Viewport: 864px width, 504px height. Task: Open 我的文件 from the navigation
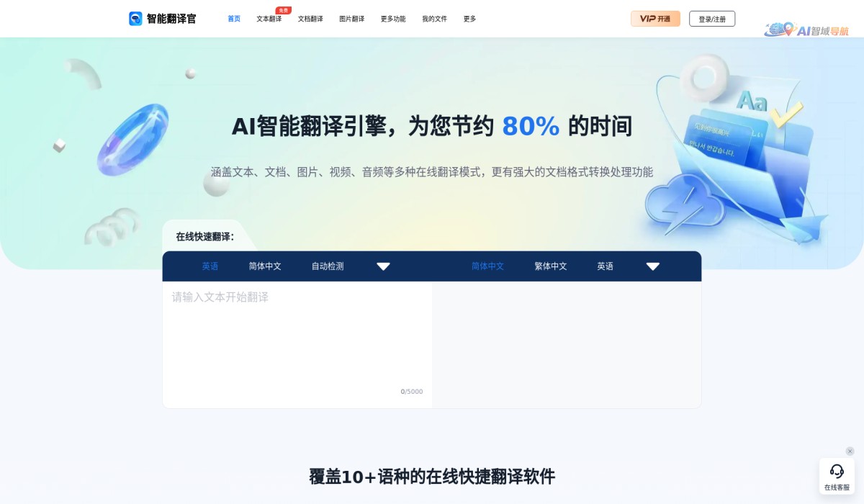(x=434, y=19)
